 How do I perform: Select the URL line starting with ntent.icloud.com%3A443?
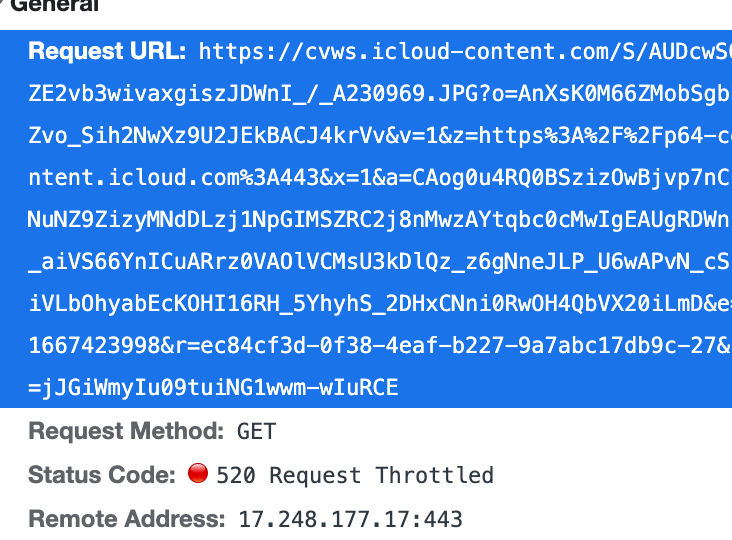click(380, 178)
